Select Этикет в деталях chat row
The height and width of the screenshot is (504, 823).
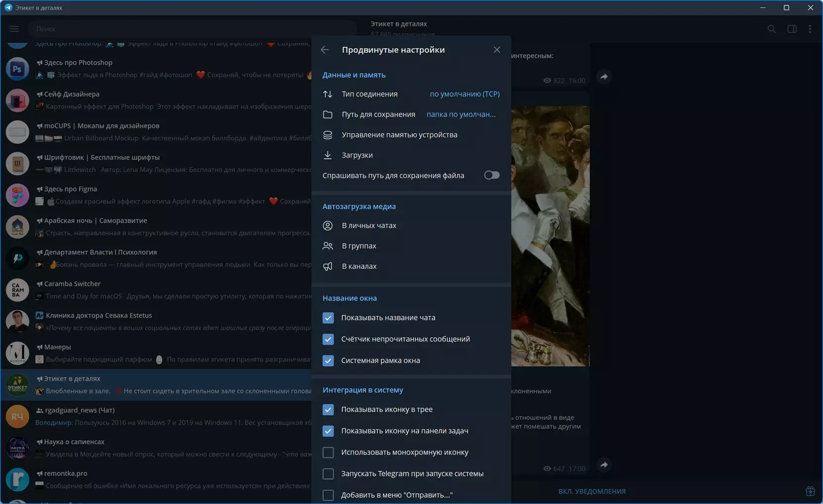[156, 385]
